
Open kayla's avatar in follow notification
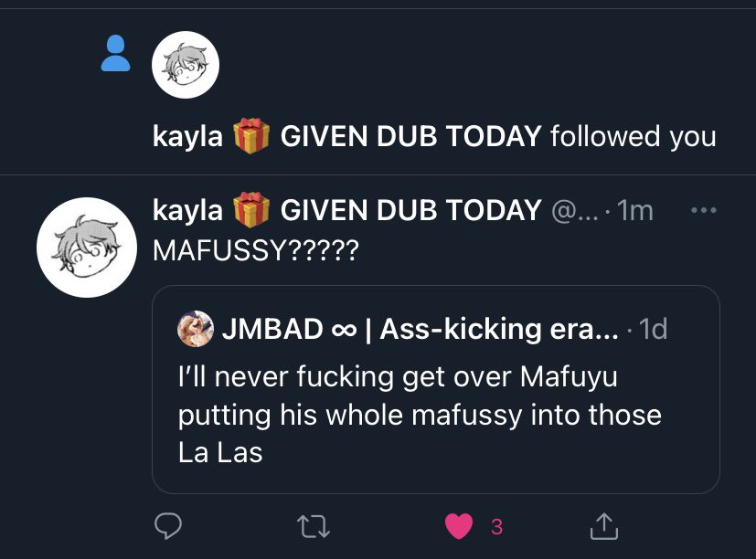coord(186,65)
